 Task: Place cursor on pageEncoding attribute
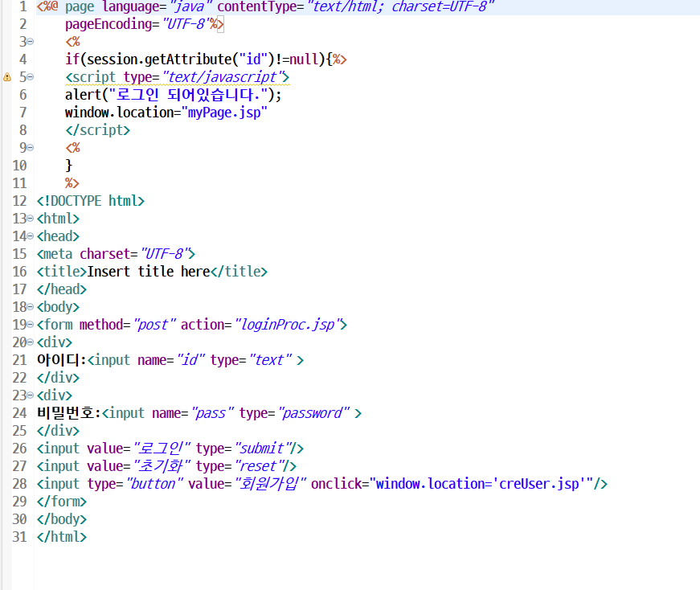tap(108, 24)
